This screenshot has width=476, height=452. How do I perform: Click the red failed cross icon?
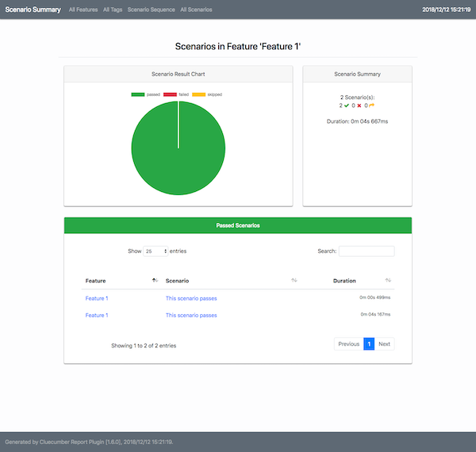click(359, 105)
